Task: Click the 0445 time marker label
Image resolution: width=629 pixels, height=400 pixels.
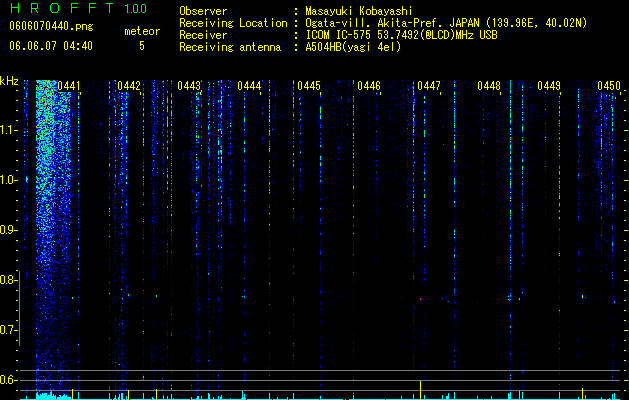Action: pos(309,86)
